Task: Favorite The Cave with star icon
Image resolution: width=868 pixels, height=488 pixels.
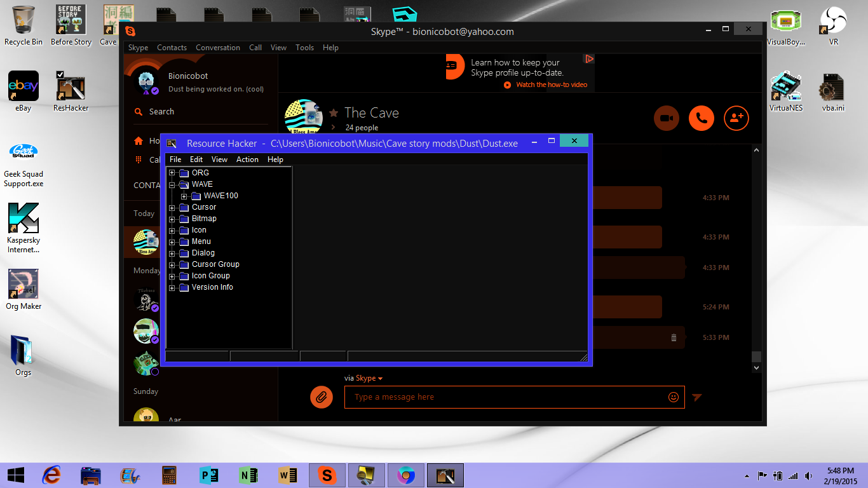Action: pyautogui.click(x=334, y=113)
